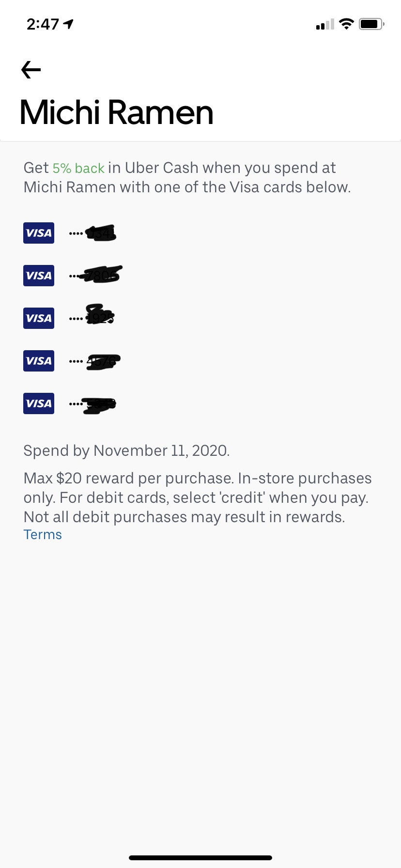
Task: Tap the cellular signal bars
Action: pyautogui.click(x=325, y=24)
